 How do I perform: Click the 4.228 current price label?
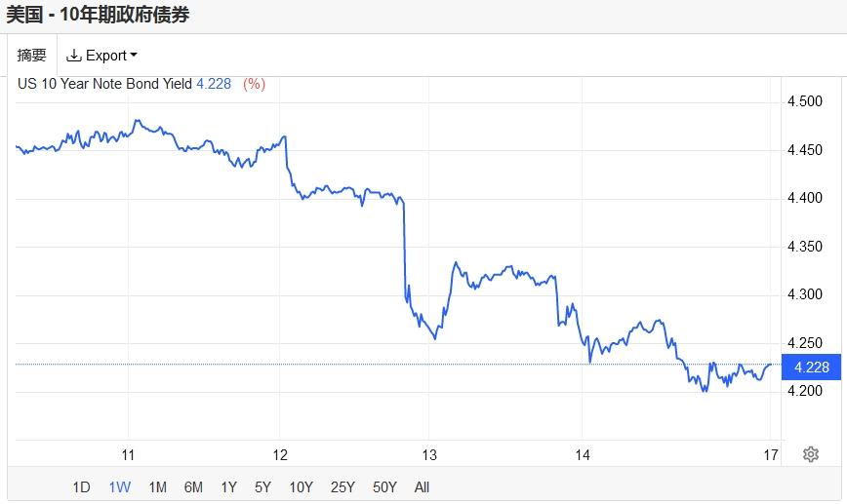[x=812, y=367]
